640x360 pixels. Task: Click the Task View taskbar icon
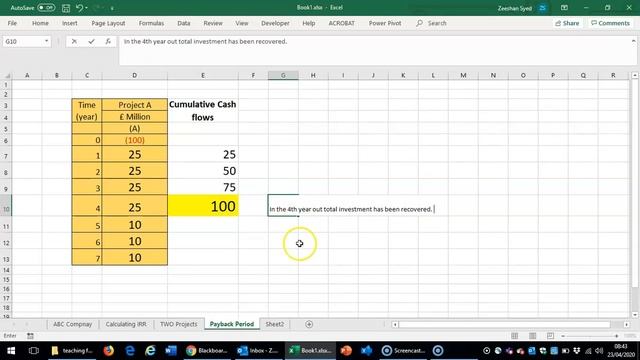point(34,351)
